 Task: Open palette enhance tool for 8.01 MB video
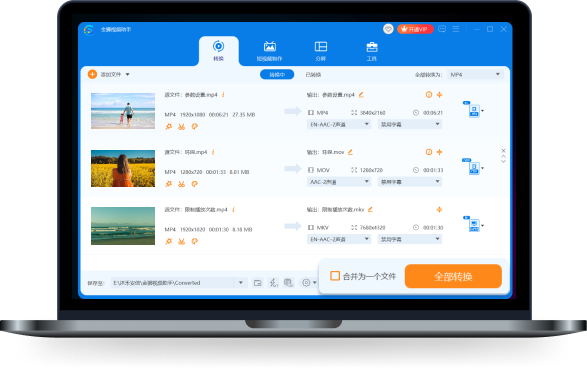click(x=195, y=184)
